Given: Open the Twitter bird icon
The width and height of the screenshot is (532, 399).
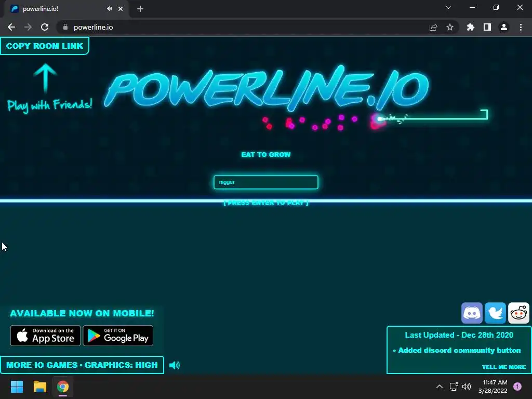Looking at the screenshot, I should tap(495, 313).
